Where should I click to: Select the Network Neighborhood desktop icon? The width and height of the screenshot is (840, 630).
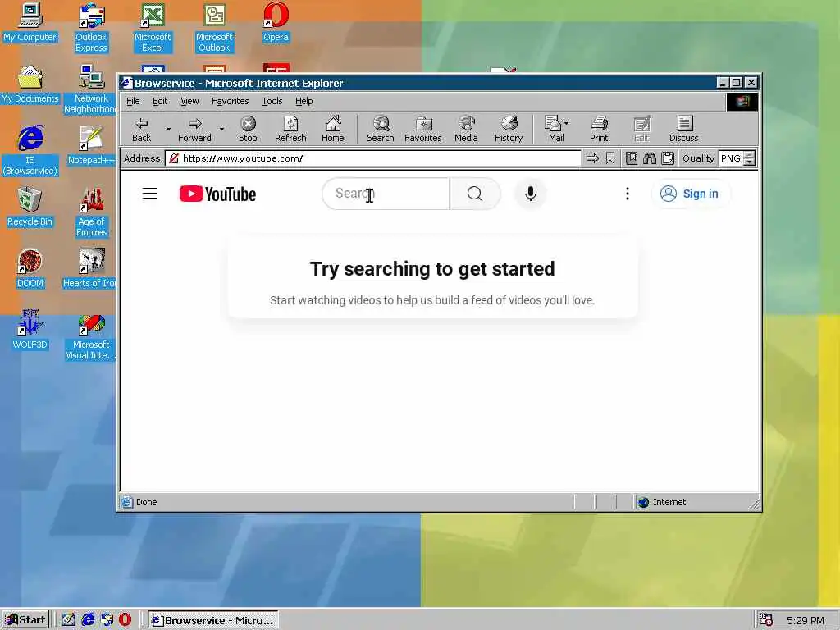90,89
